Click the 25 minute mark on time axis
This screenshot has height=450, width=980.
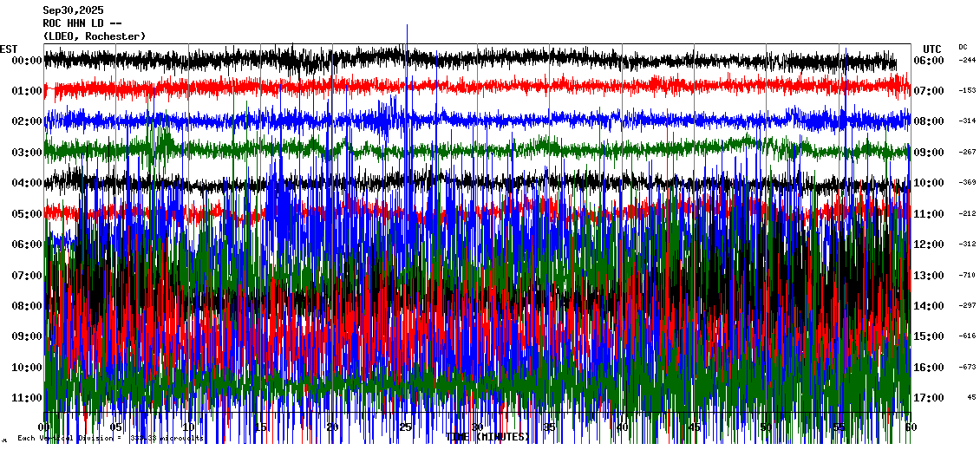click(405, 428)
